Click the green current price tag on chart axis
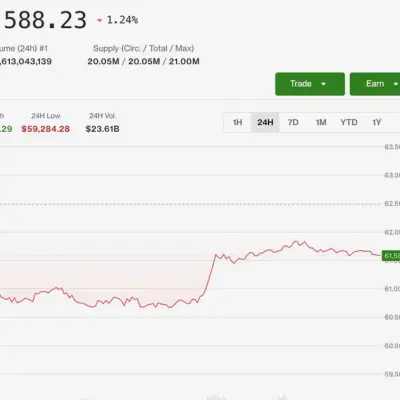This screenshot has width=400, height=400. 391,256
